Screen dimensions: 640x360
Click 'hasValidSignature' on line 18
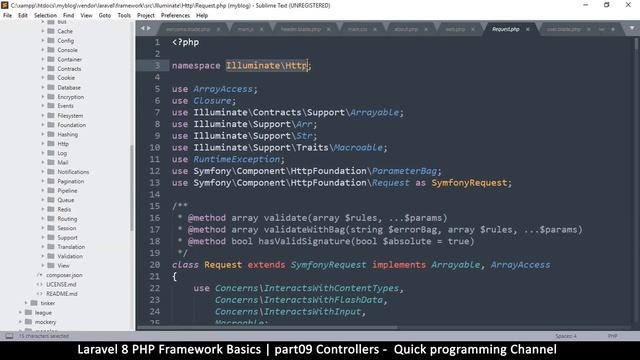pos(304,241)
